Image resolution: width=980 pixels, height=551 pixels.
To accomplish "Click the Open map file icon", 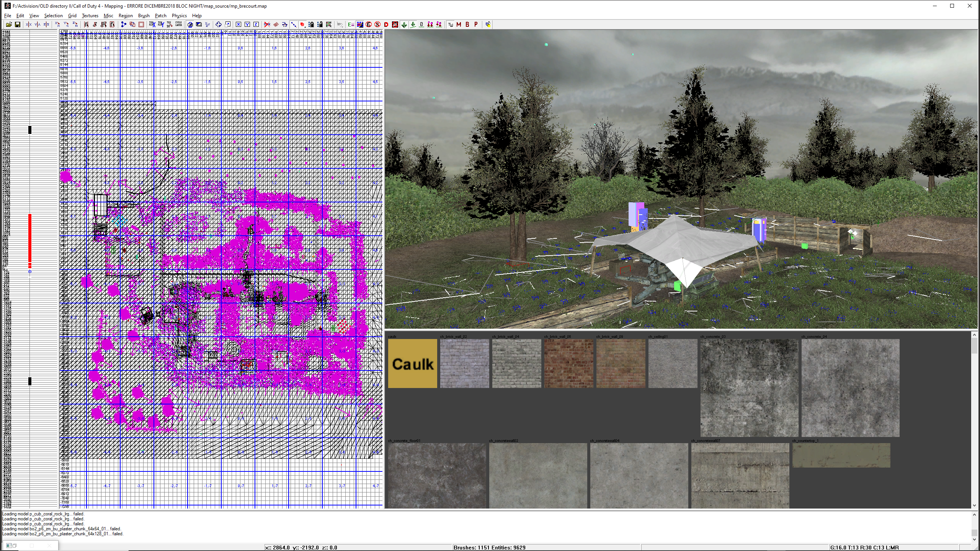I will point(9,24).
